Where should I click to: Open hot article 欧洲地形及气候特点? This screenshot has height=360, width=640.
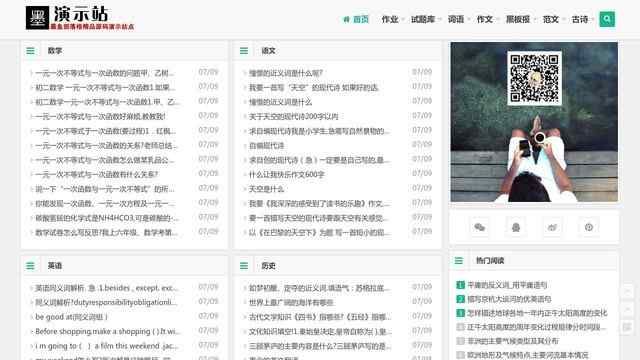[x=528, y=355]
